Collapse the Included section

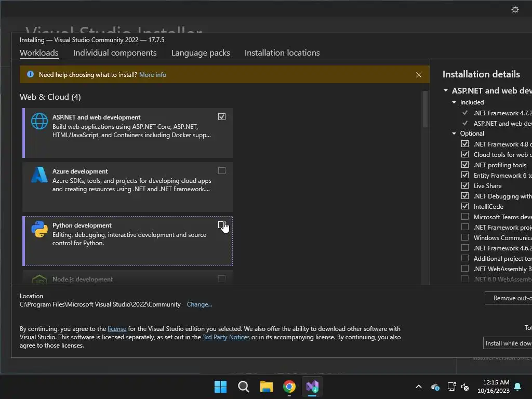(454, 102)
